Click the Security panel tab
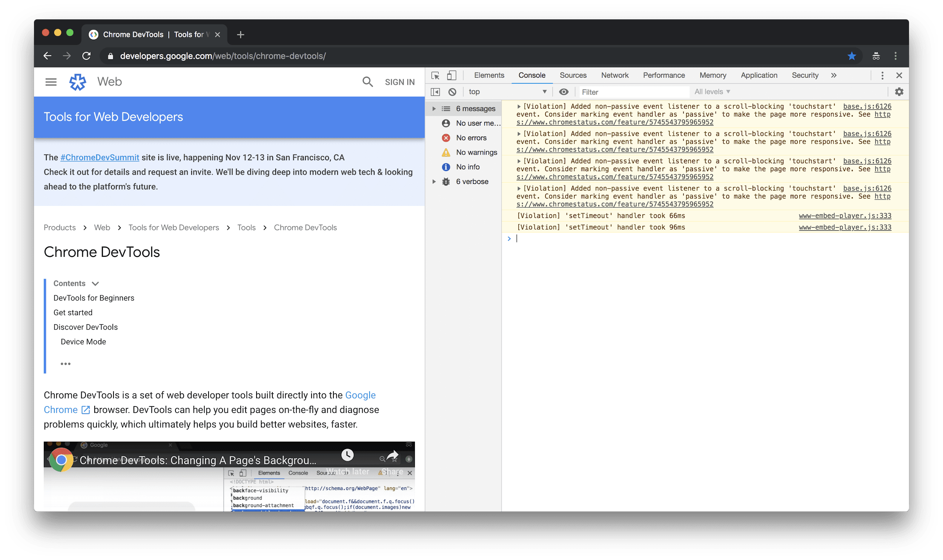The width and height of the screenshot is (943, 560). (805, 75)
